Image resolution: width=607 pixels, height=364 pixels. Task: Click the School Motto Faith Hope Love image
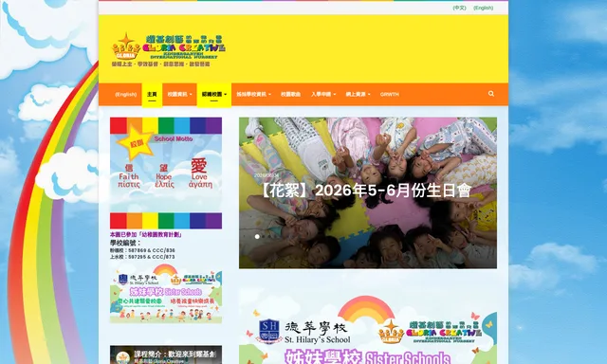point(166,173)
